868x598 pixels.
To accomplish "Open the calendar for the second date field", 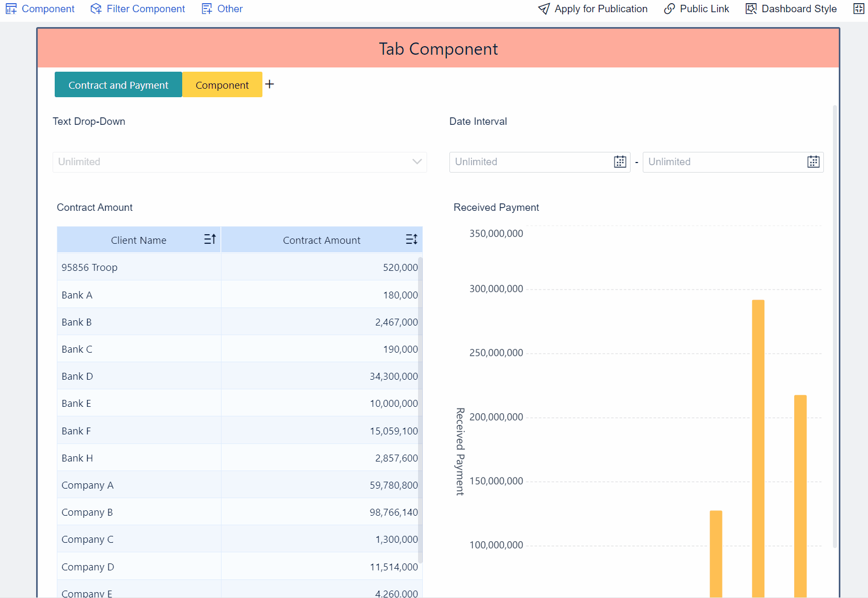I will (813, 161).
